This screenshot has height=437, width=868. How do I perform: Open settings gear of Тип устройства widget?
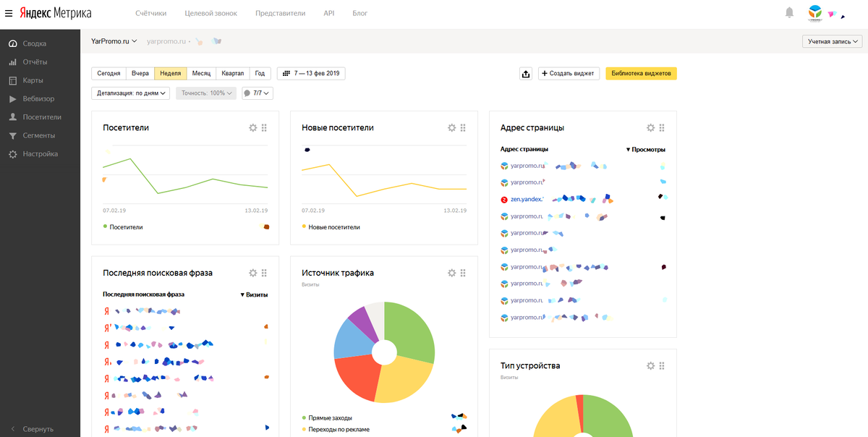[650, 365]
